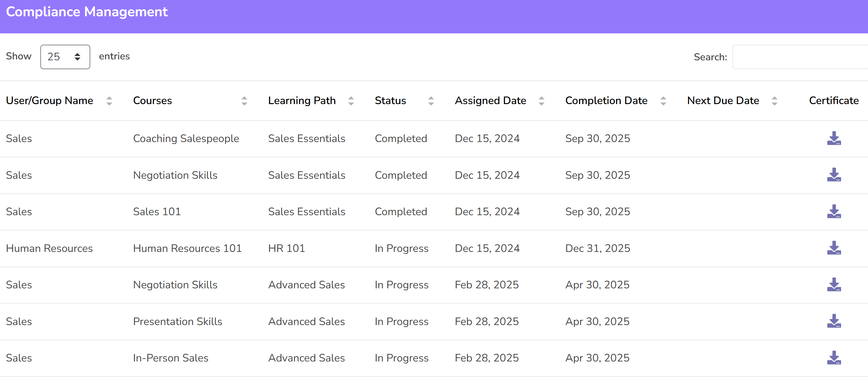Select the Assigned Date column header

coord(490,100)
